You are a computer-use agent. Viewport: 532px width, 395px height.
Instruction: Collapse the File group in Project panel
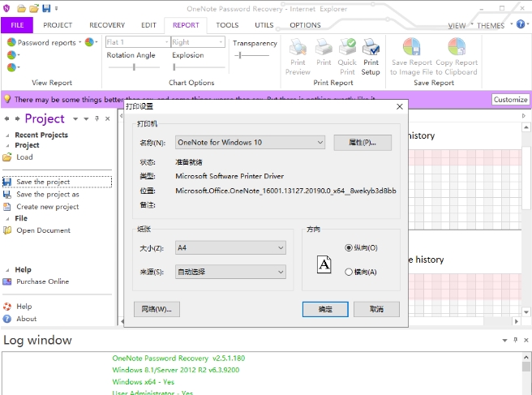pyautogui.click(x=7, y=219)
